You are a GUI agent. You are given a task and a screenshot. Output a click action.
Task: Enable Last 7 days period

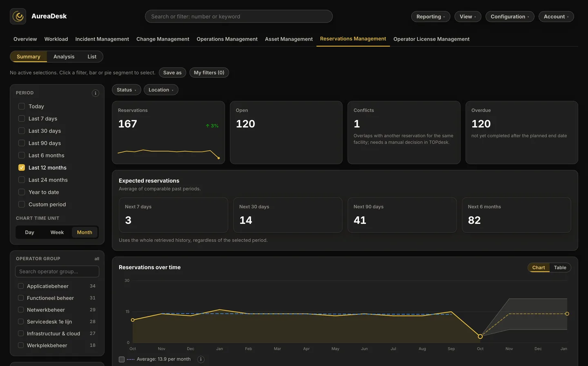pos(22,118)
